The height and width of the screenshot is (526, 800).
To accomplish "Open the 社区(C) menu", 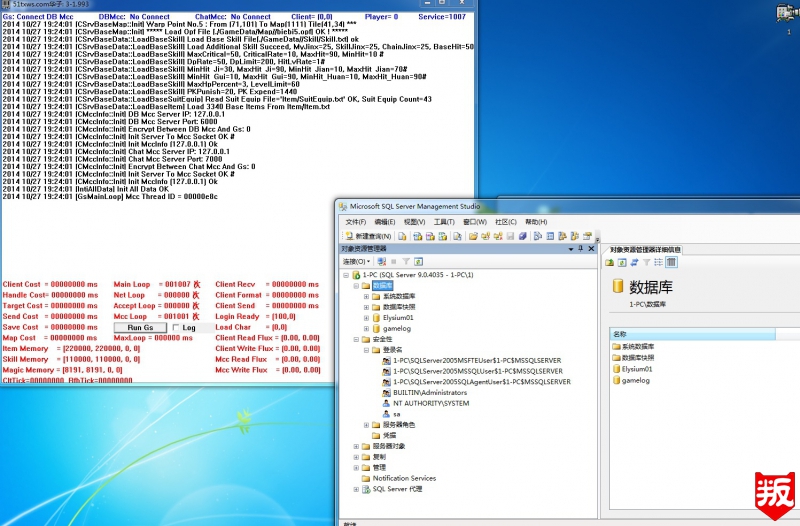I will [506, 222].
